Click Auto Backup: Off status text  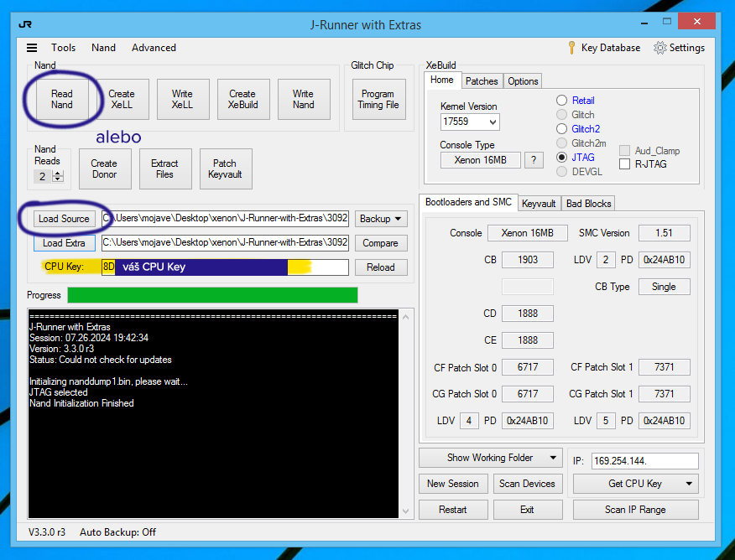click(117, 532)
